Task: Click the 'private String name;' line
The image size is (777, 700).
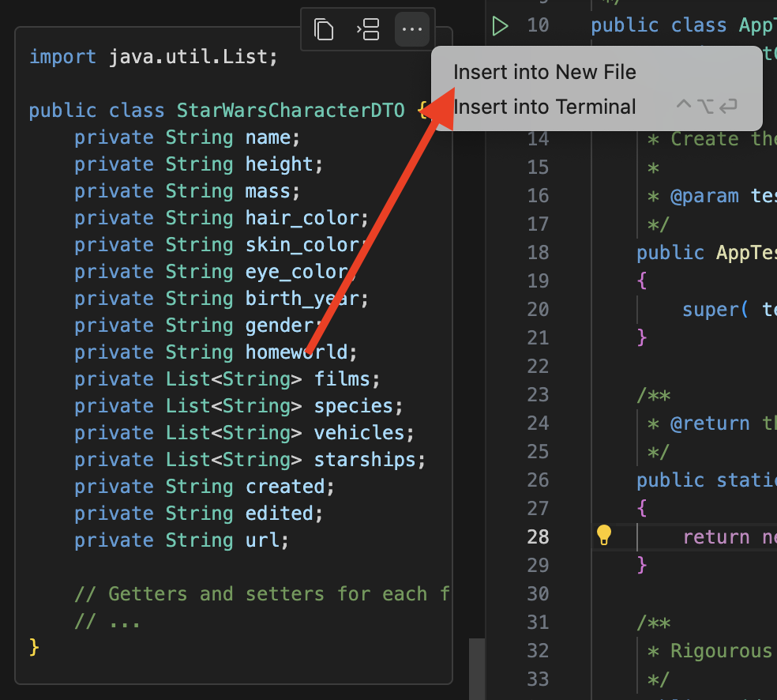Action: click(187, 137)
